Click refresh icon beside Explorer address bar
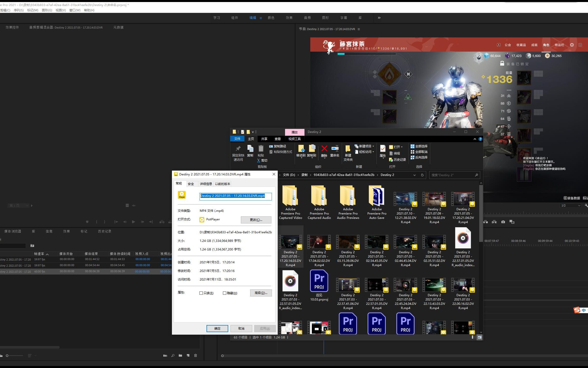 coord(422,175)
